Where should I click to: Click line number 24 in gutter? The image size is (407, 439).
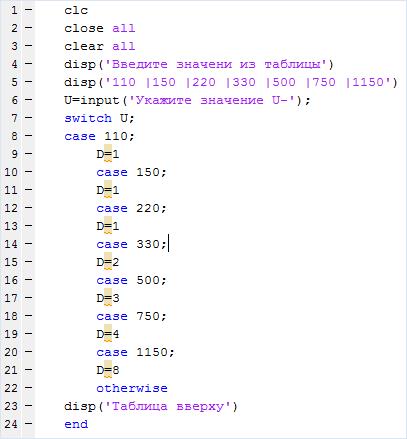tap(11, 424)
